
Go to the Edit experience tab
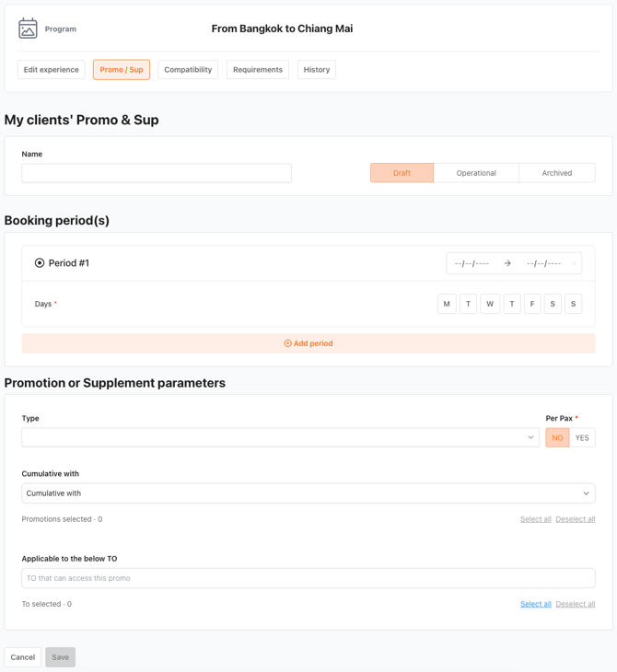51,69
